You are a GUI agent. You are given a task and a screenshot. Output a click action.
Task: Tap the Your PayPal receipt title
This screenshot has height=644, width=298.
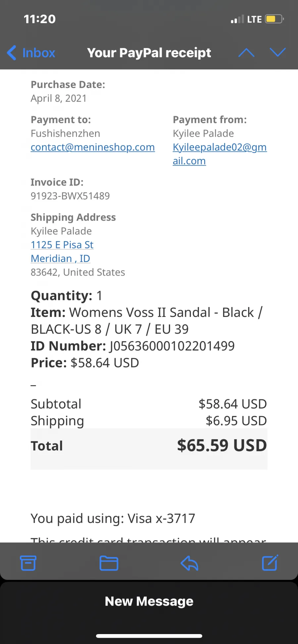tap(149, 53)
